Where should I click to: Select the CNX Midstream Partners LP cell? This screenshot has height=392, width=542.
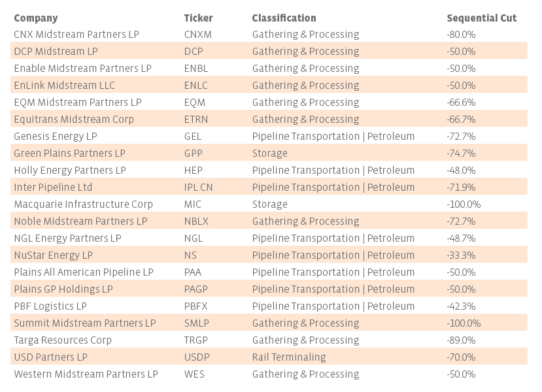click(76, 35)
